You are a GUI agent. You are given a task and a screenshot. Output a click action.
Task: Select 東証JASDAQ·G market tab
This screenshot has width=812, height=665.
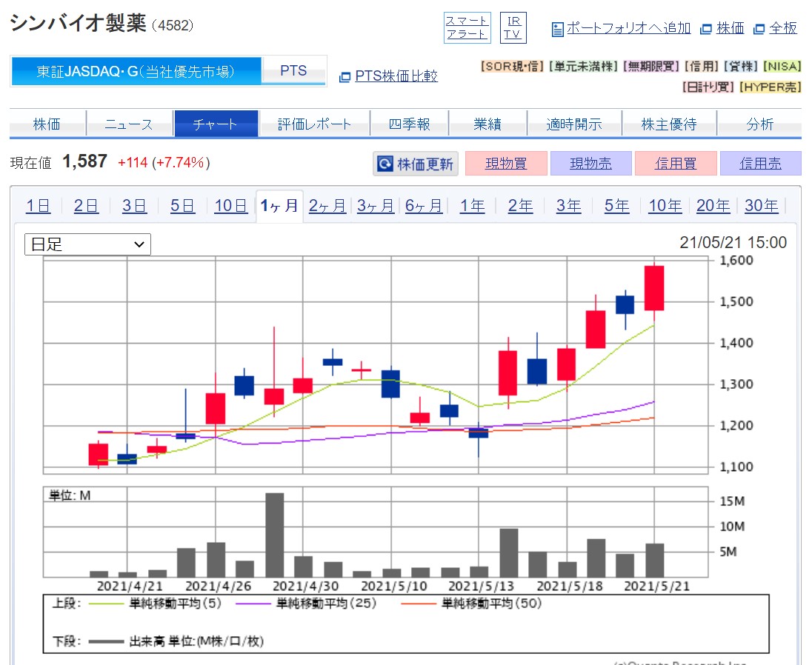136,72
